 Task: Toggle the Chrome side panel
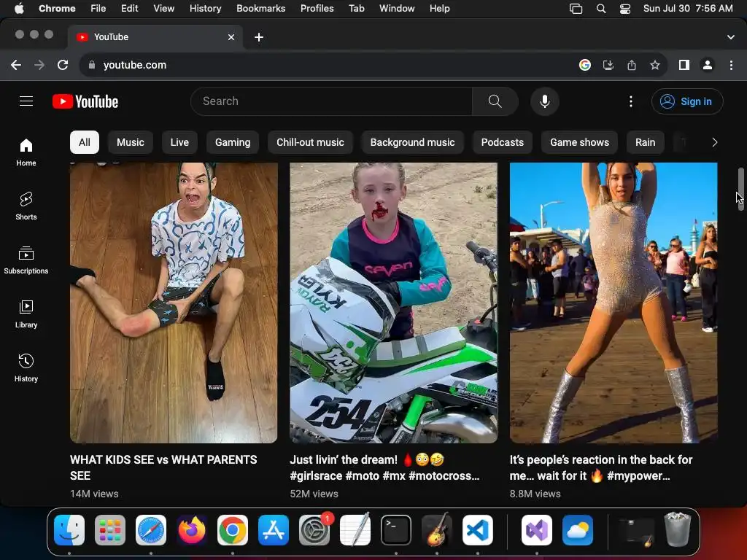(x=684, y=65)
